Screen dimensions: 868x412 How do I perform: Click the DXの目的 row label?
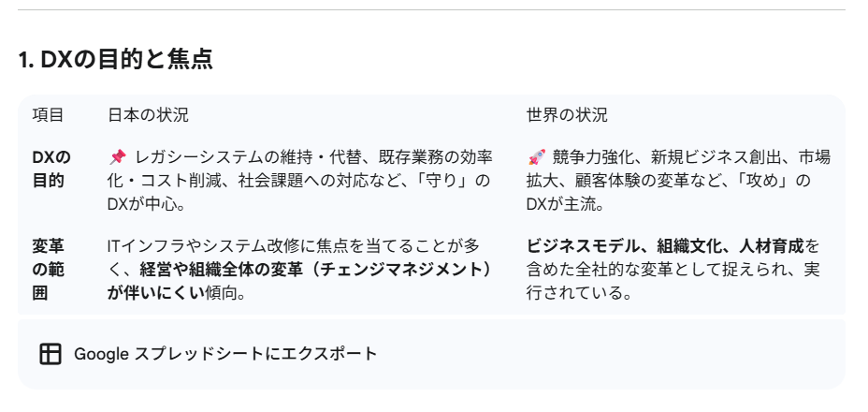coord(51,169)
